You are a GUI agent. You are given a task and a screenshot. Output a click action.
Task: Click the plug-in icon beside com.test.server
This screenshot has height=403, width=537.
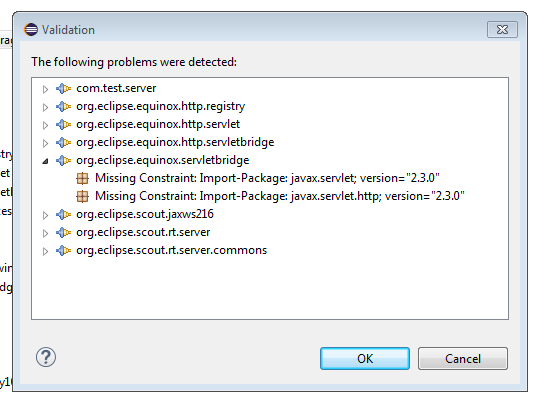point(63,88)
